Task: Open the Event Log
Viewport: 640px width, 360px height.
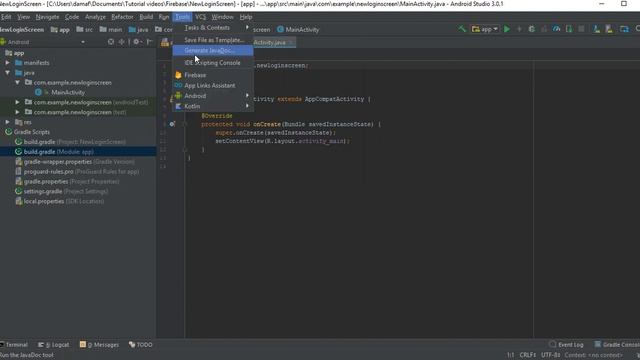Action: [x=567, y=345]
